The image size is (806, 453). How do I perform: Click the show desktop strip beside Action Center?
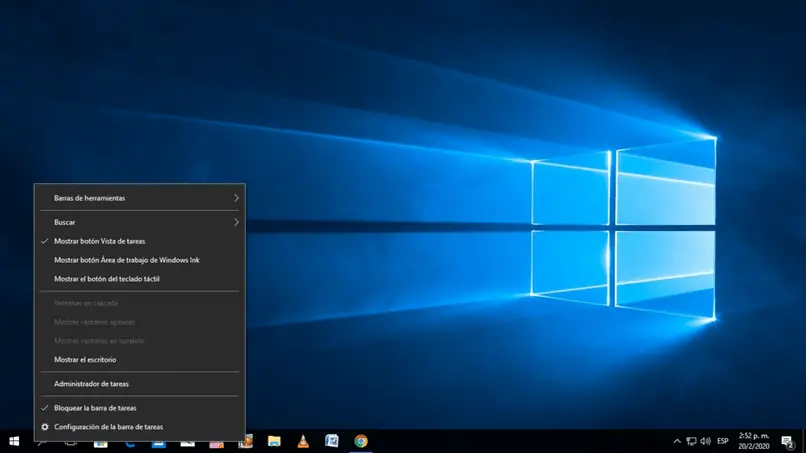[x=804, y=441]
